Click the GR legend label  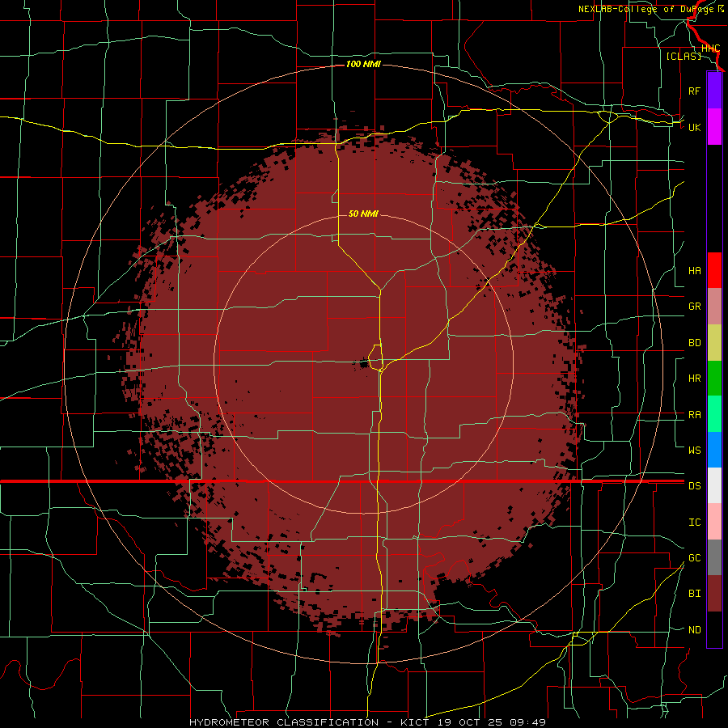point(694,307)
